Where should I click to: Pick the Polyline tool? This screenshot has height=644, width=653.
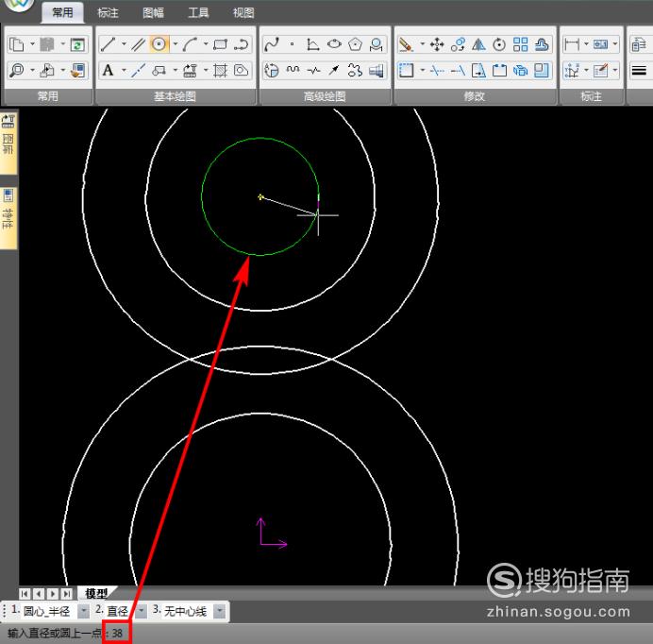[x=242, y=44]
